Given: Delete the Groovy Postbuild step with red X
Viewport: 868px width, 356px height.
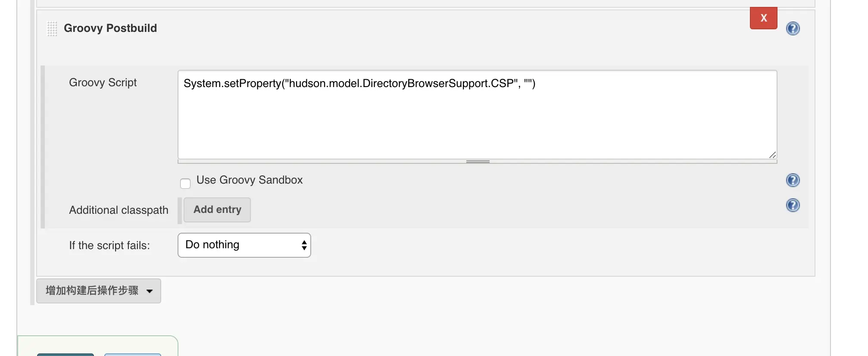Looking at the screenshot, I should click(763, 18).
